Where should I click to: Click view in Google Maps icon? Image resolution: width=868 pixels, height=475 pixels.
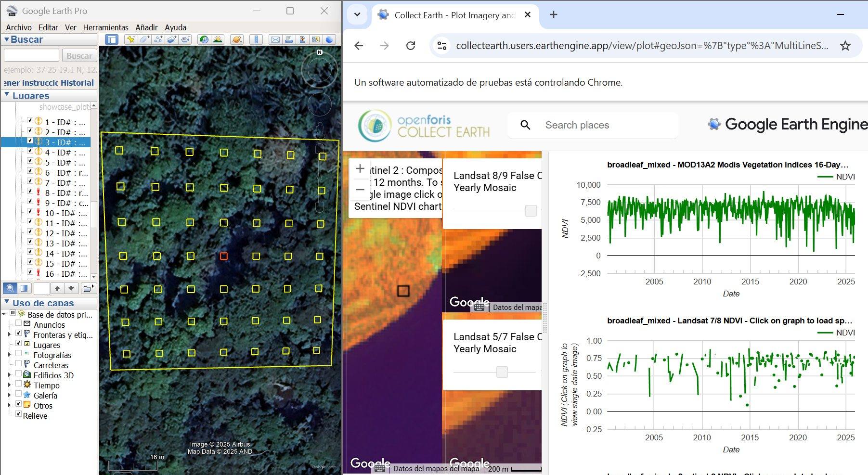tap(316, 39)
